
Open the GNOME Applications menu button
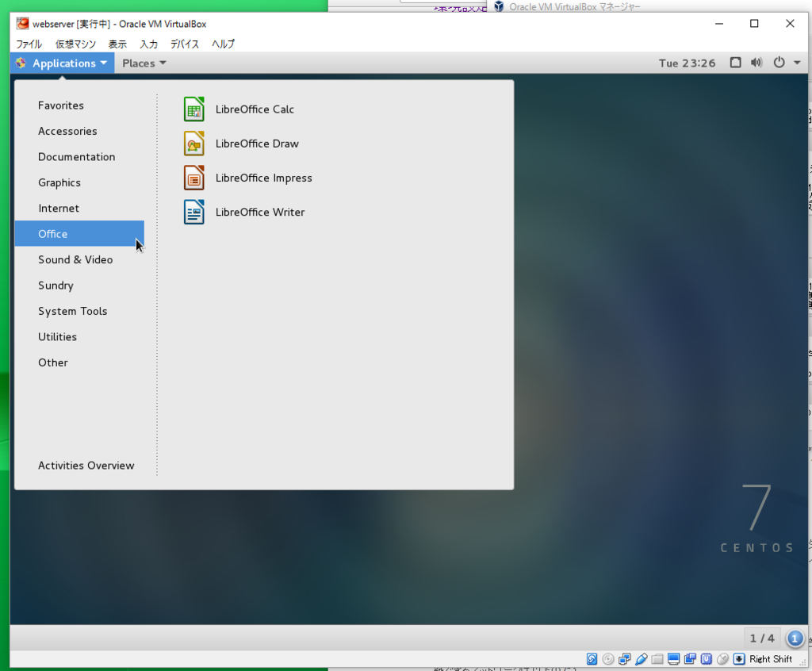click(x=62, y=63)
